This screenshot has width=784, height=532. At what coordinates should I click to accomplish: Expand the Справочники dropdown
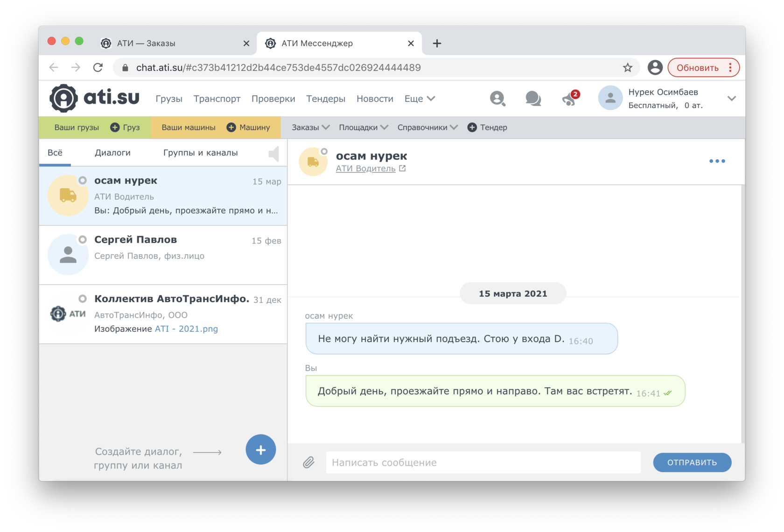pos(427,127)
